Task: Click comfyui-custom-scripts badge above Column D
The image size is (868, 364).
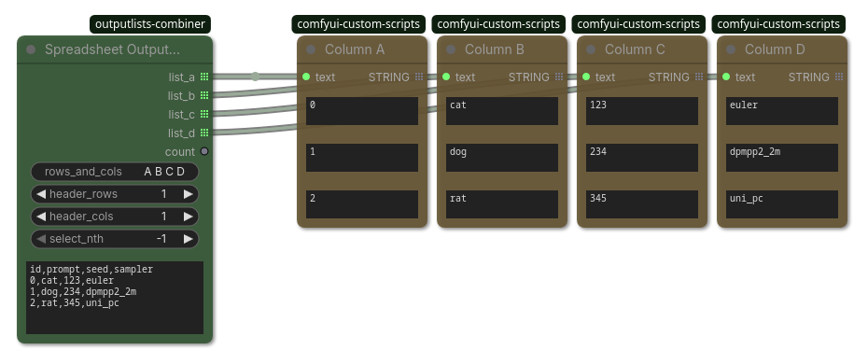Action: [778, 24]
